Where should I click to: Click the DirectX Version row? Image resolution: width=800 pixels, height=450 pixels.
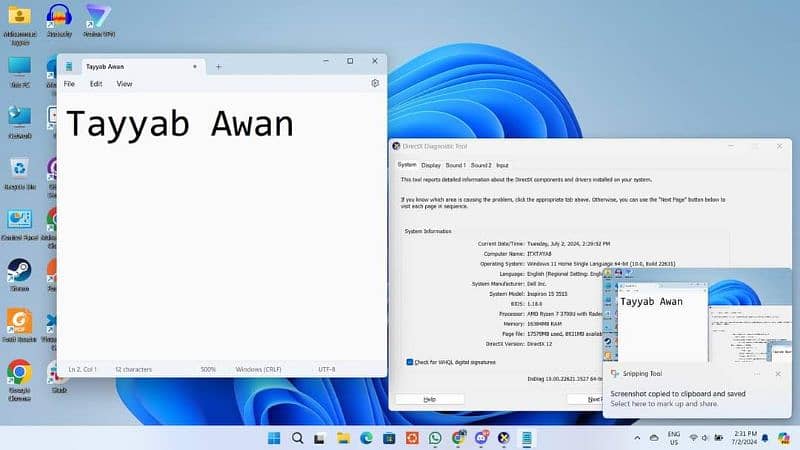(518, 344)
